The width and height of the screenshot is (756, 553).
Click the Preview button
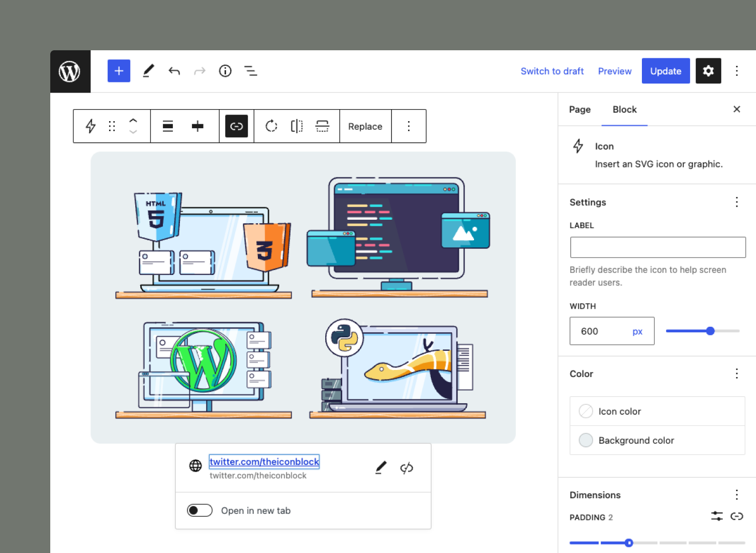pyautogui.click(x=615, y=71)
